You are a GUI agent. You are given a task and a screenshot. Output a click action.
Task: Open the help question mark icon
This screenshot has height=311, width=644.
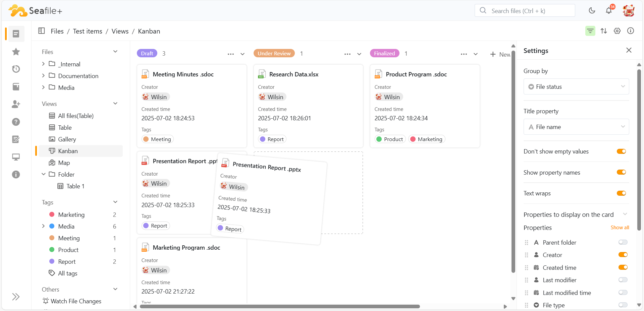(16, 122)
